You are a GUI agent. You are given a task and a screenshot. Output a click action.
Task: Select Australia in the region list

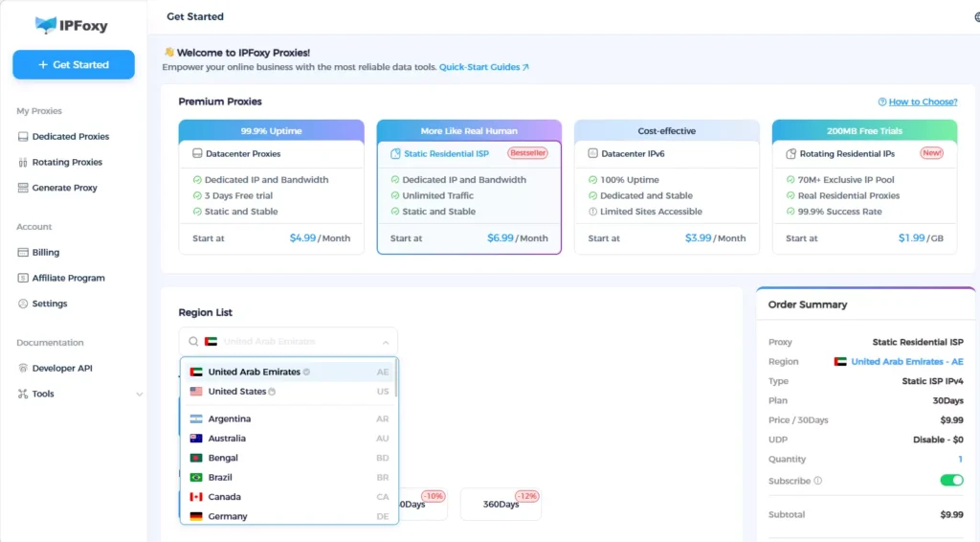227,439
